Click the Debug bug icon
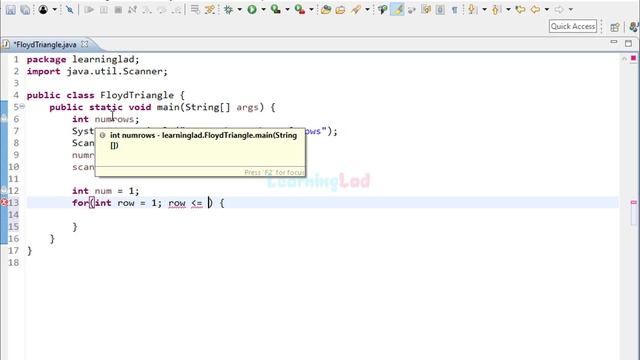Image resolution: width=640 pixels, height=360 pixels. (x=229, y=9)
